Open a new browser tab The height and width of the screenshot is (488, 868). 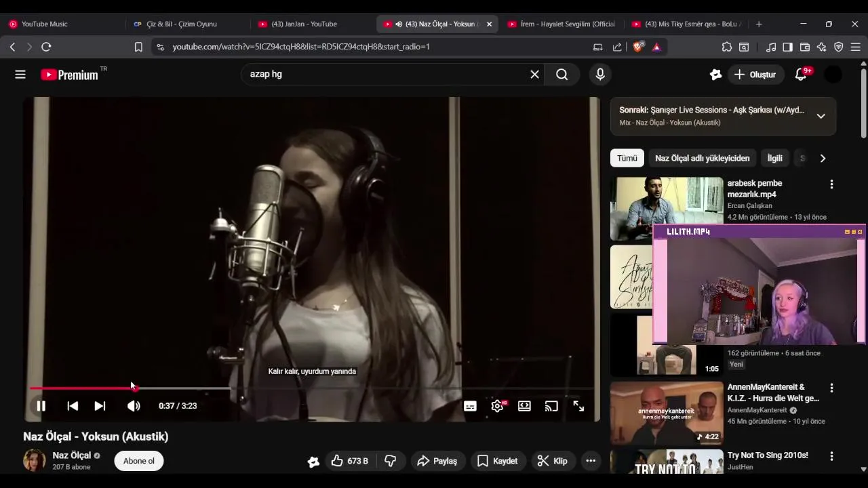tap(759, 24)
